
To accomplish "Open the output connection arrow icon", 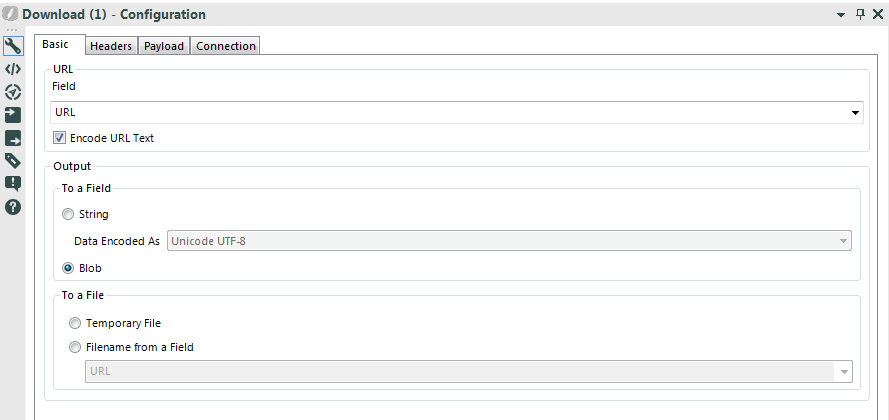I will pos(13,138).
